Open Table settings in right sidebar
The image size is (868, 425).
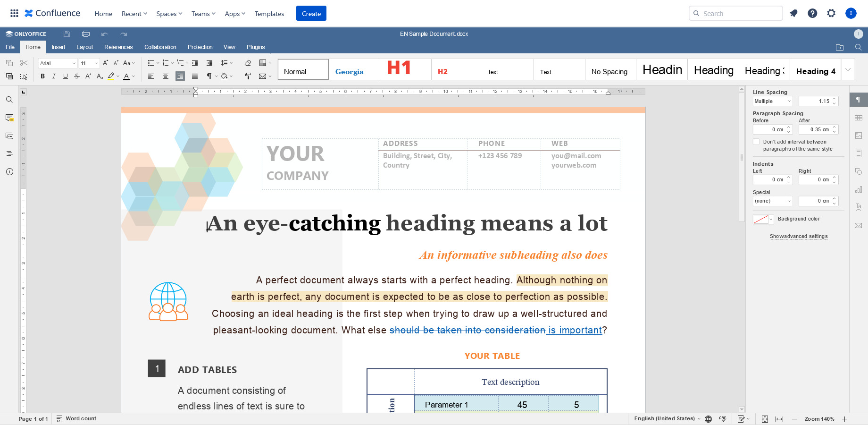(859, 118)
